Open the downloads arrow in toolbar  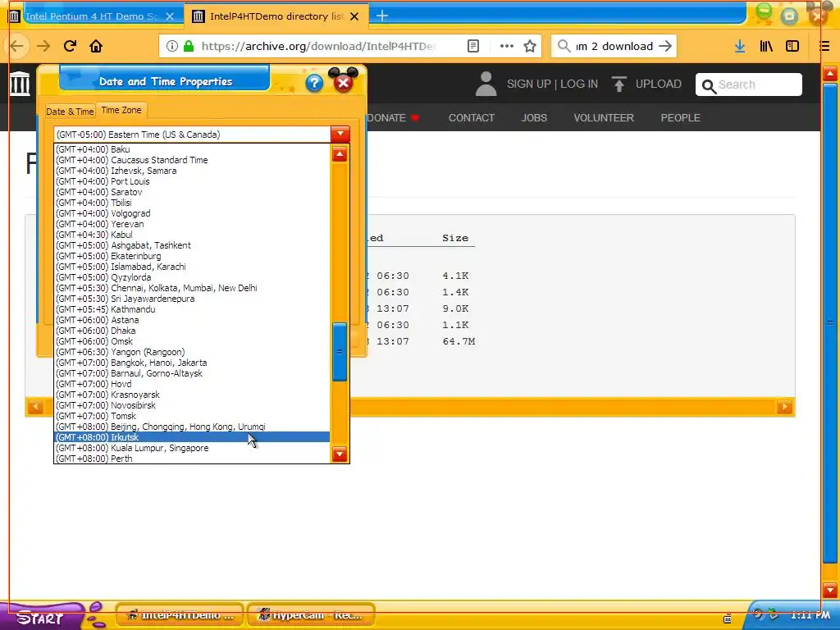tap(740, 46)
